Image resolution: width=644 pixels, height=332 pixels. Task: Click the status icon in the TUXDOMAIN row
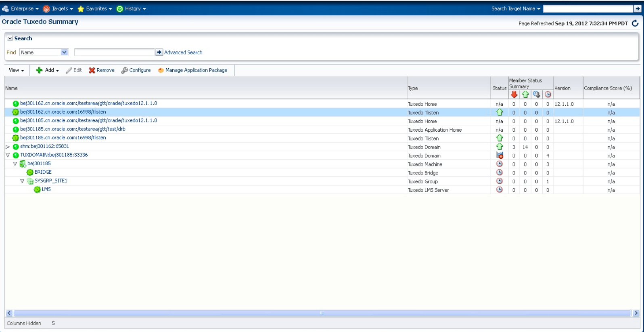coord(500,155)
